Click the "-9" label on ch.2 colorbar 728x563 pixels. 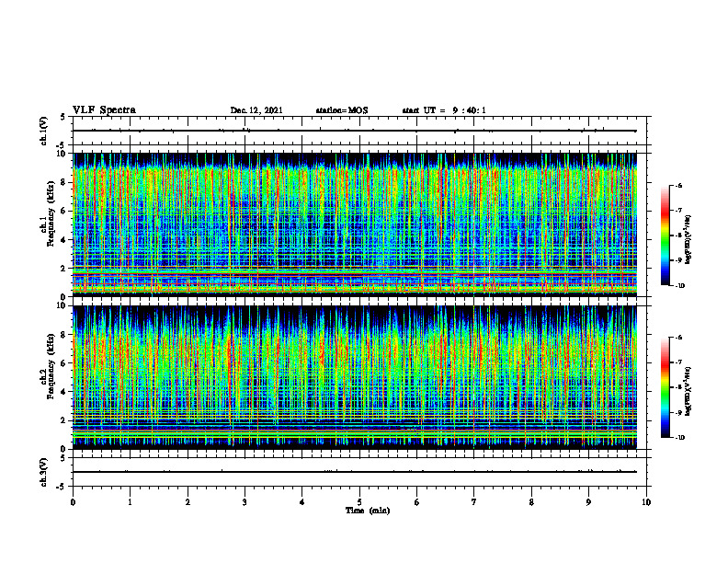tap(678, 412)
